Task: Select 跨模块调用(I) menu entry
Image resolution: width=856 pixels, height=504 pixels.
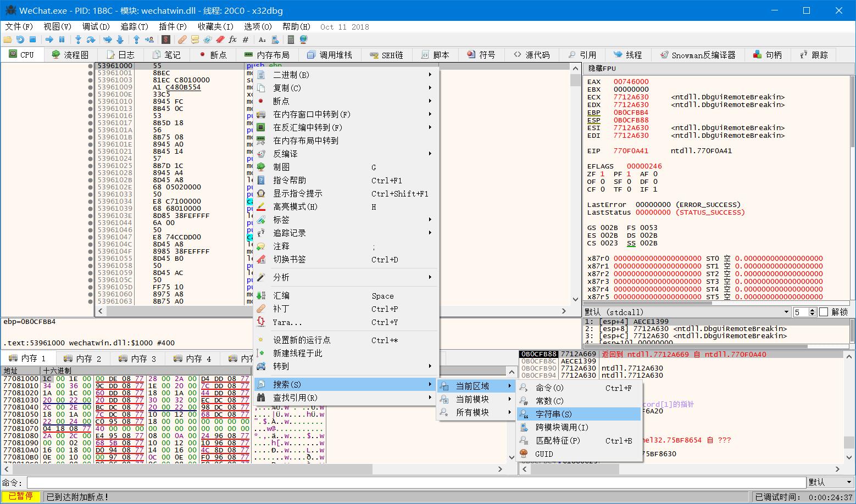Action: 579,427
